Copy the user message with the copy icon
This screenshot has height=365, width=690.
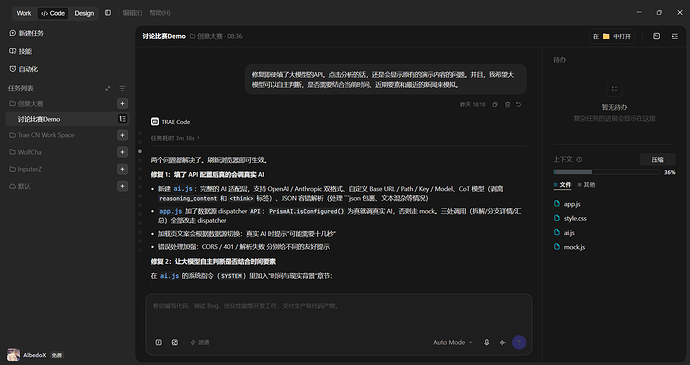[495, 105]
